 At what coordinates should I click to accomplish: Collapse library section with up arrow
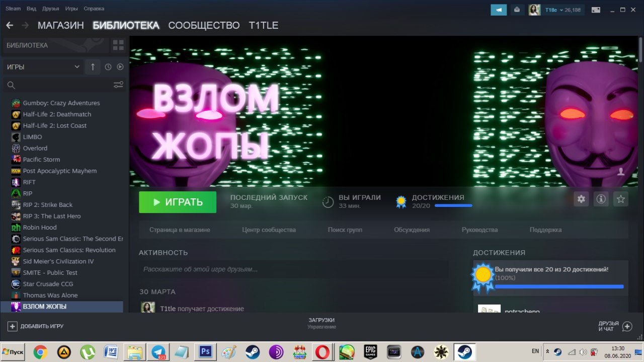(93, 66)
